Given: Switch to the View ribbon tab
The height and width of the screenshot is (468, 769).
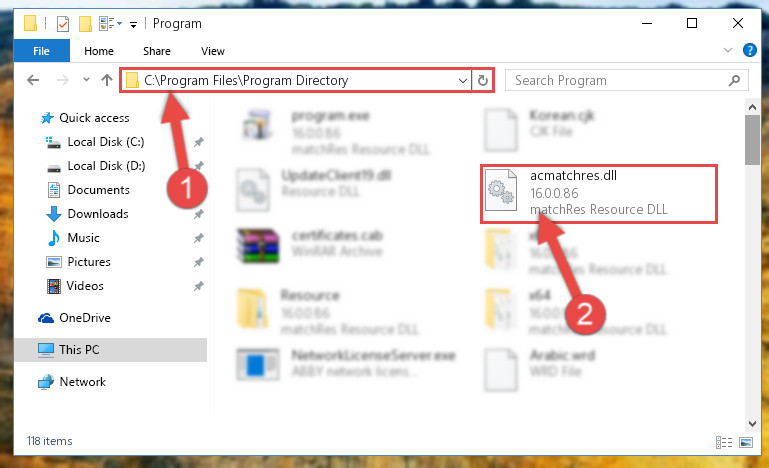Looking at the screenshot, I should [x=213, y=51].
